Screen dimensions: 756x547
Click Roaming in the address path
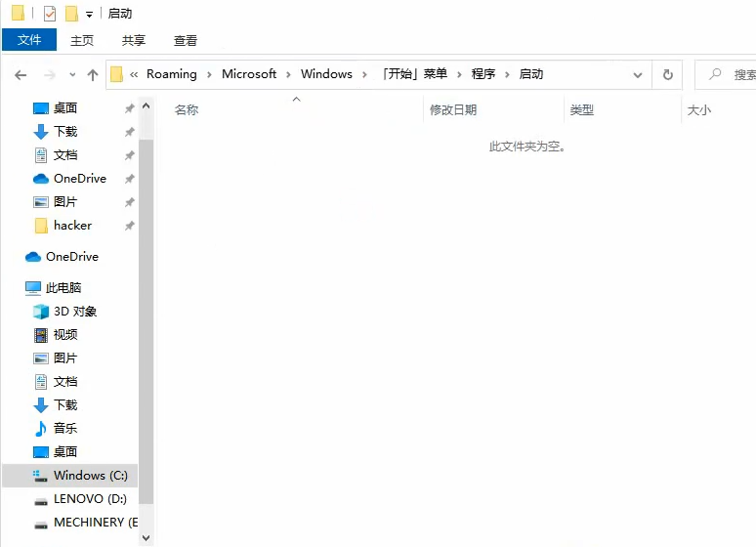pyautogui.click(x=172, y=74)
